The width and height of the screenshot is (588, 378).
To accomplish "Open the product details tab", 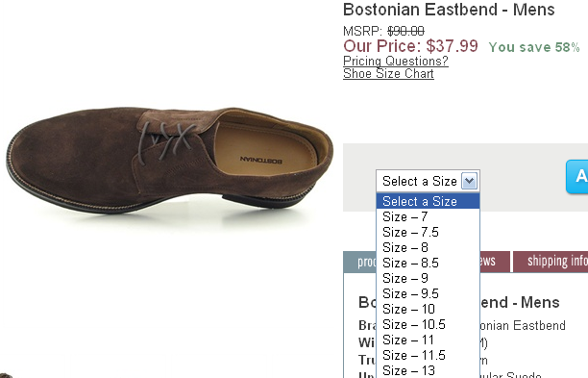I will point(360,262).
